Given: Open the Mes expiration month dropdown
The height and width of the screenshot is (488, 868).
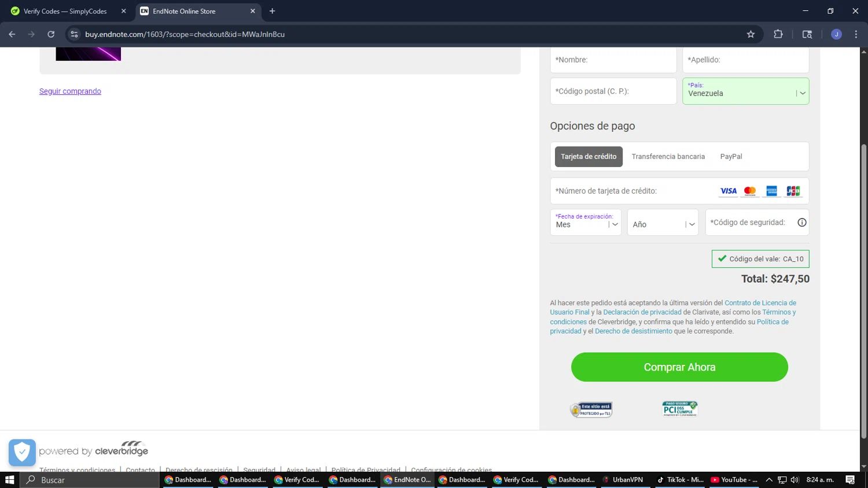Looking at the screenshot, I should coord(586,223).
